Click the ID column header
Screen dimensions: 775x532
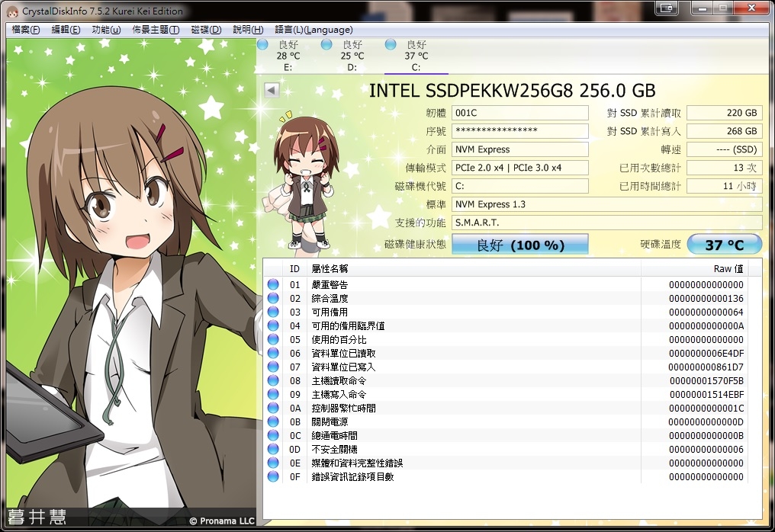tap(294, 269)
